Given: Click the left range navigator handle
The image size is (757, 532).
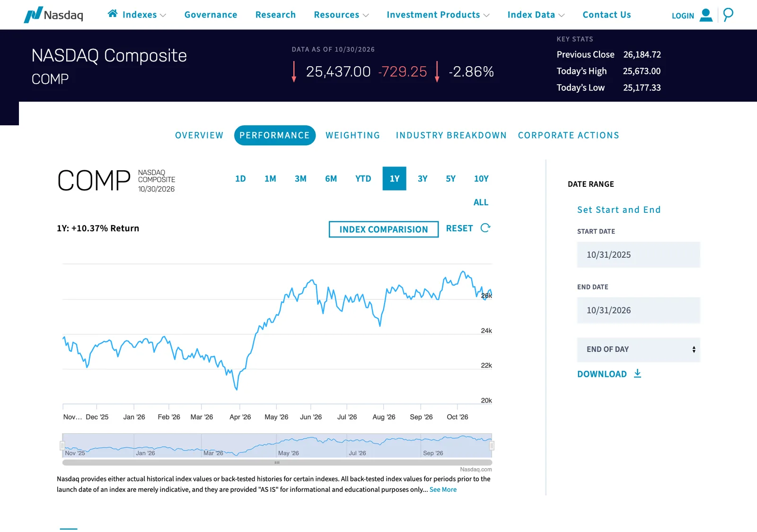Looking at the screenshot, I should [62, 445].
